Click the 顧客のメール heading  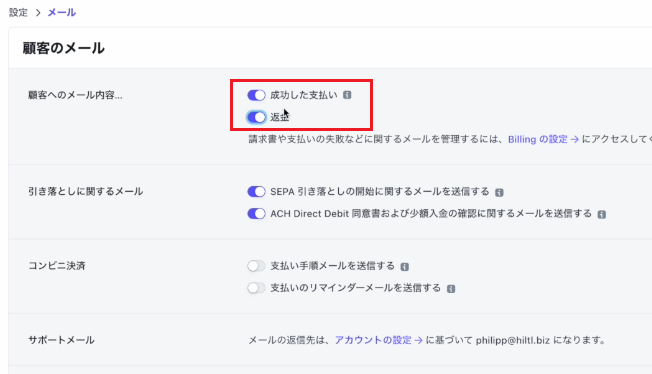(64, 48)
